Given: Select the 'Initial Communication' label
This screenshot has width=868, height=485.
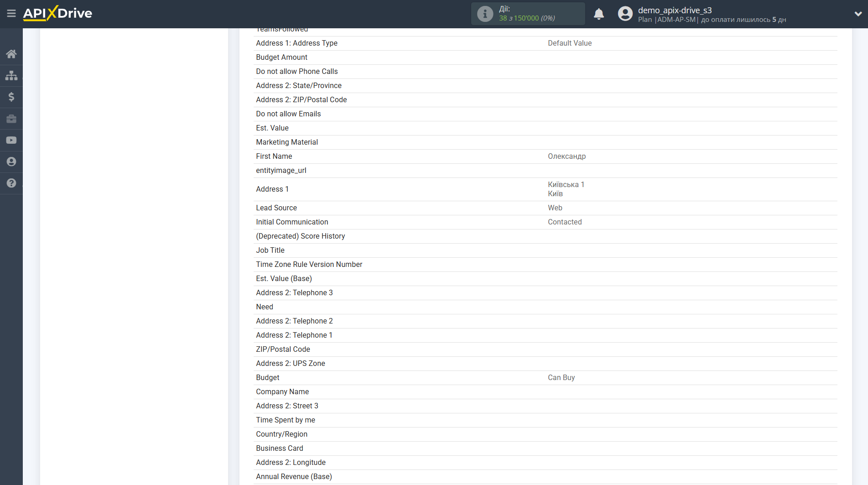Looking at the screenshot, I should pos(292,222).
